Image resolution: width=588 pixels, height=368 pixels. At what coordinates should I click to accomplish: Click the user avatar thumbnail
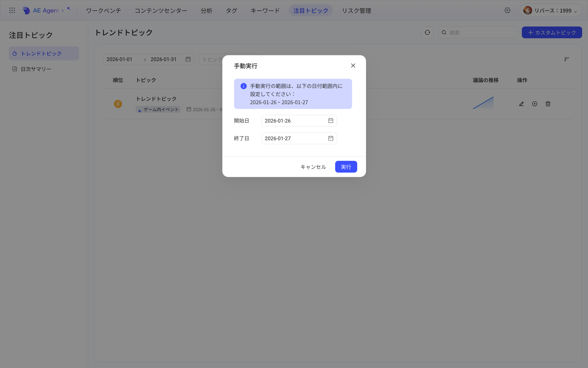(528, 10)
